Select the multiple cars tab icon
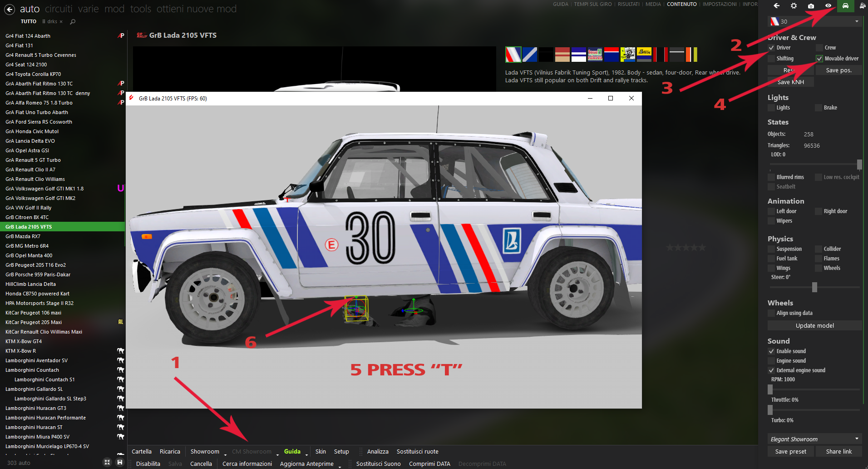Image resolution: width=868 pixels, height=469 pixels. [862, 6]
